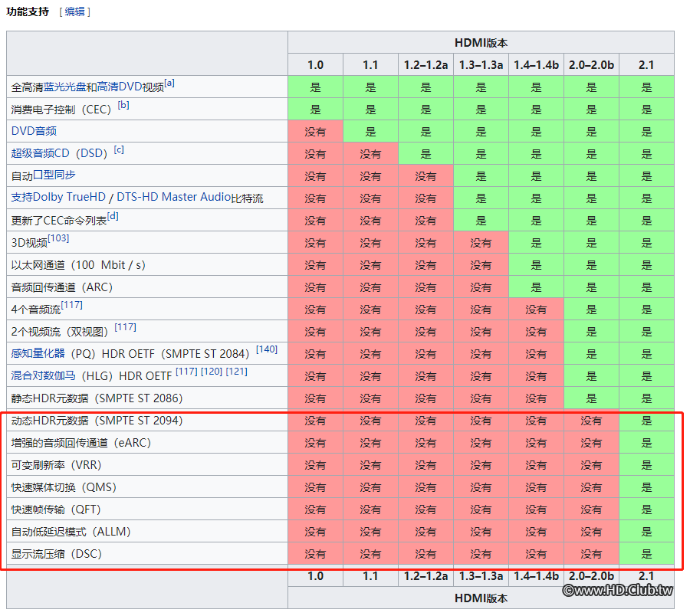Open the DTS-HD Master Audio link
This screenshot has width=690, height=616.
(173, 198)
